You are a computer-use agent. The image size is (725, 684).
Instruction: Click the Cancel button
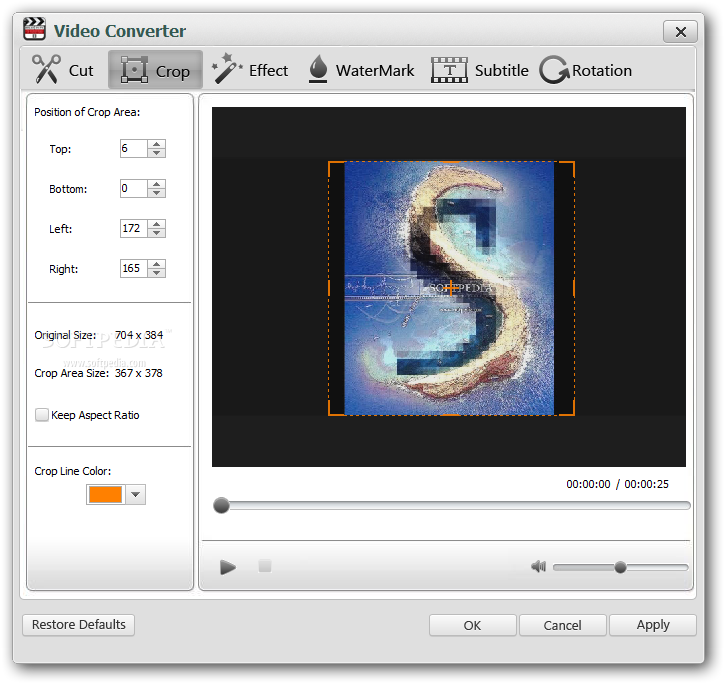pyautogui.click(x=563, y=625)
